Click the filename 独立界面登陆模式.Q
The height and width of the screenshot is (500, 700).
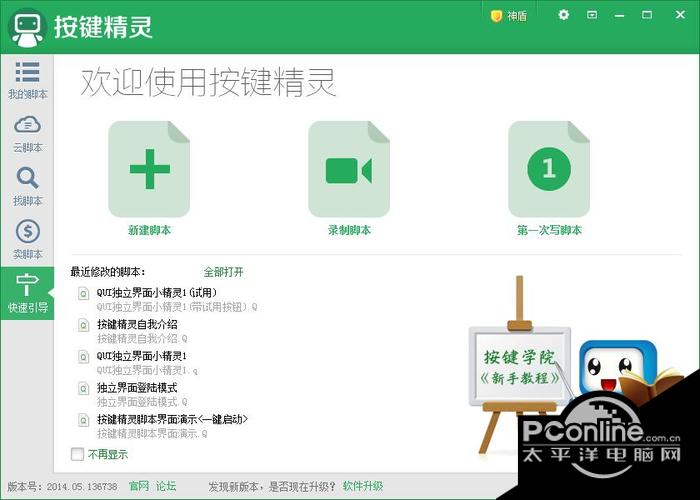(142, 402)
